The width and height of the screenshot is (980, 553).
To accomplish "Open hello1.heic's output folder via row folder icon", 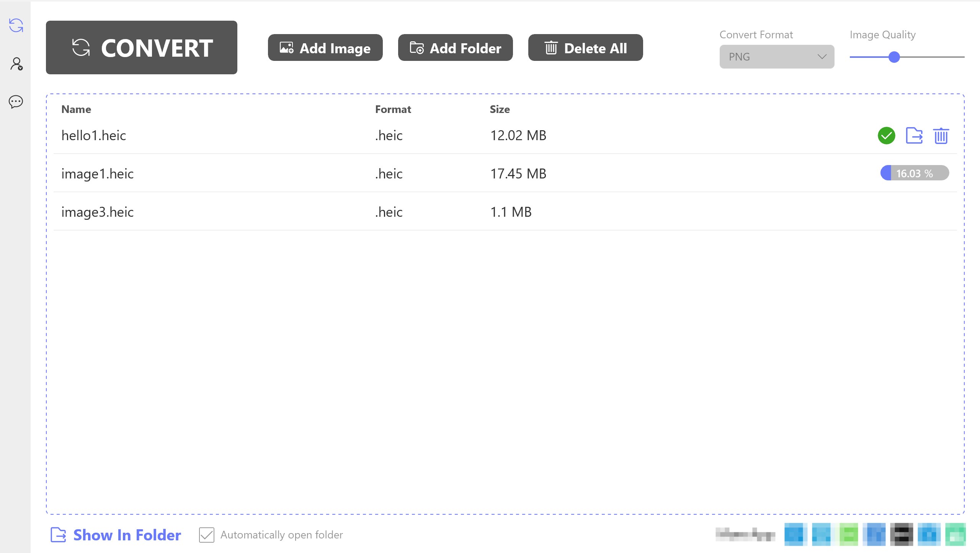I will click(x=914, y=136).
